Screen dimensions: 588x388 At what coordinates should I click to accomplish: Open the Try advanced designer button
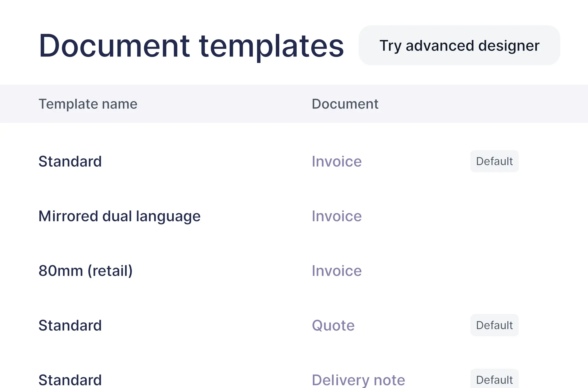459,45
